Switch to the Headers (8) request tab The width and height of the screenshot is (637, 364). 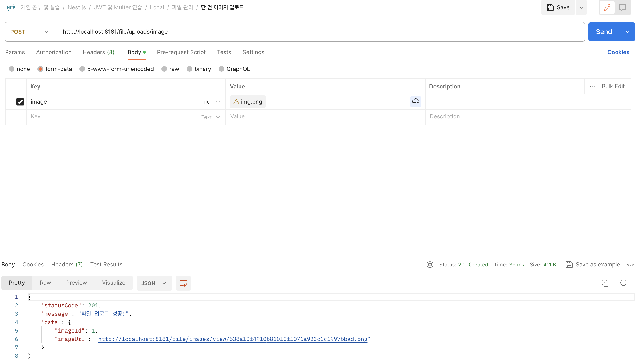coord(98,52)
